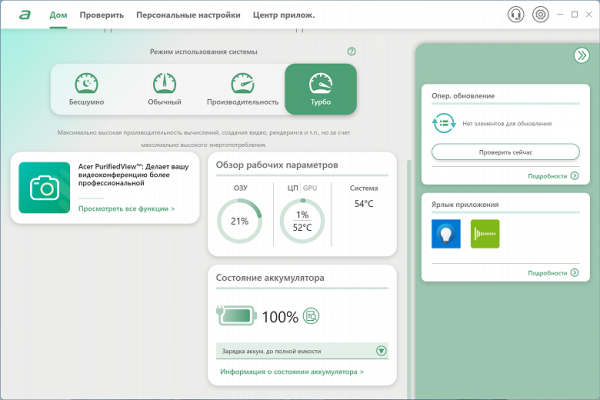Select the Бесшумно system mode
Viewport: 600px width, 400px height.
[x=87, y=89]
